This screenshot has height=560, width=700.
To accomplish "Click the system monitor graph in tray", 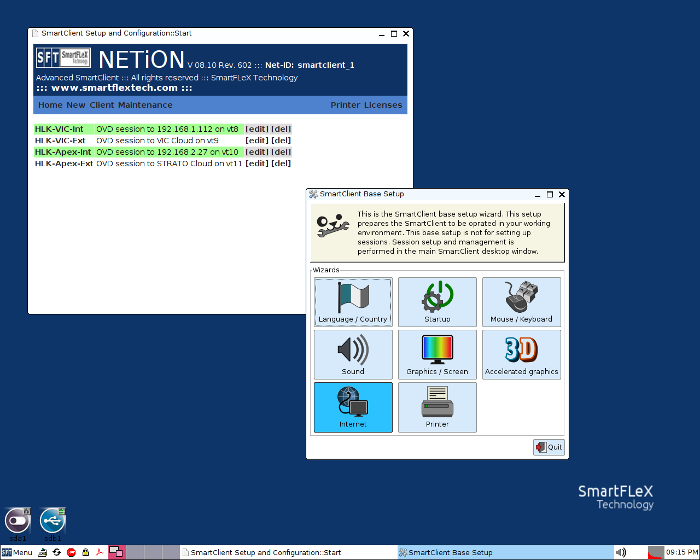I will click(x=655, y=552).
